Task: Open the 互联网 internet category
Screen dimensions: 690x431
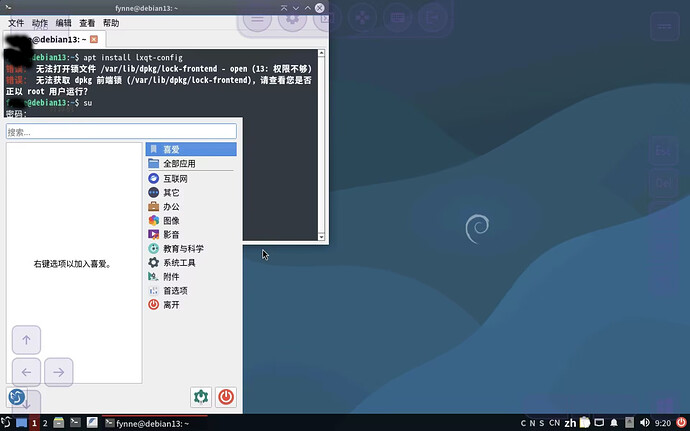Action: pos(191,178)
